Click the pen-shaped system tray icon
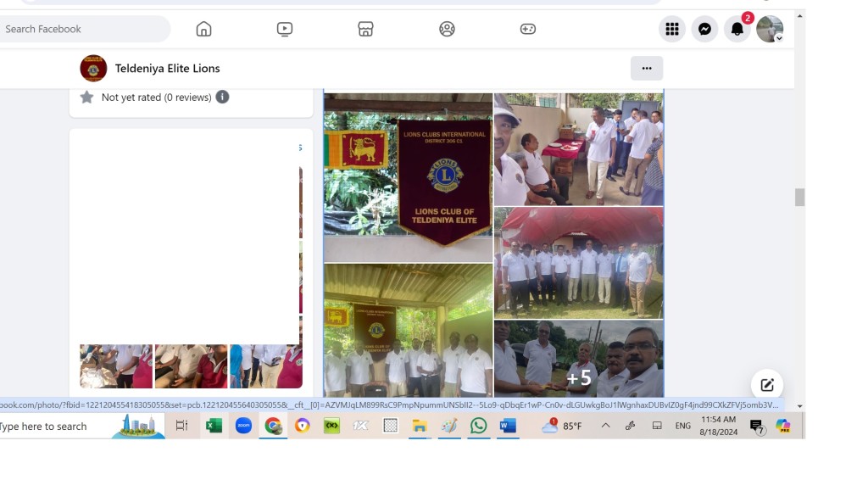The height and width of the screenshot is (491, 868). (x=630, y=426)
